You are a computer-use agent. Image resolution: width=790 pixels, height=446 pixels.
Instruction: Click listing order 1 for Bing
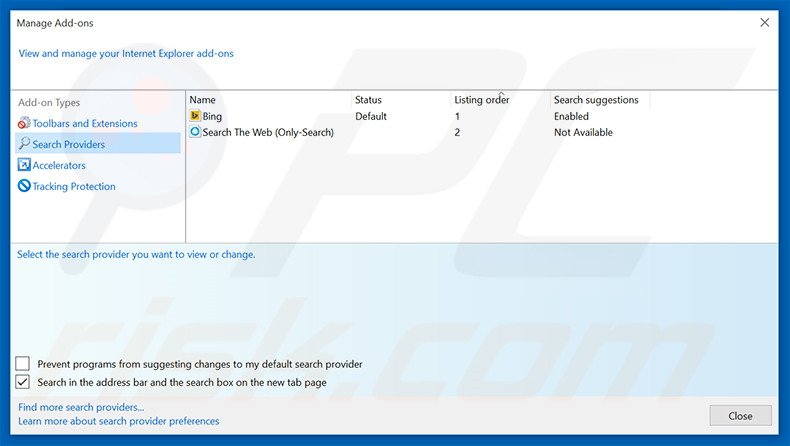[457, 116]
